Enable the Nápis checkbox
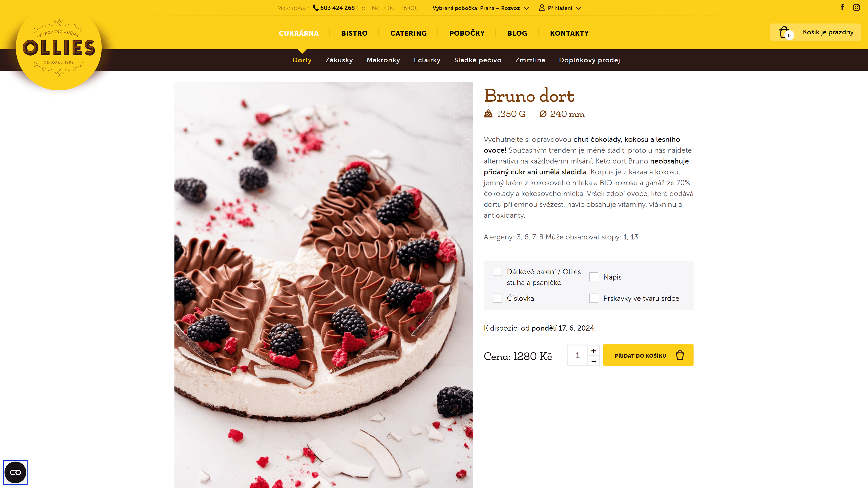The width and height of the screenshot is (868, 488). click(x=594, y=277)
